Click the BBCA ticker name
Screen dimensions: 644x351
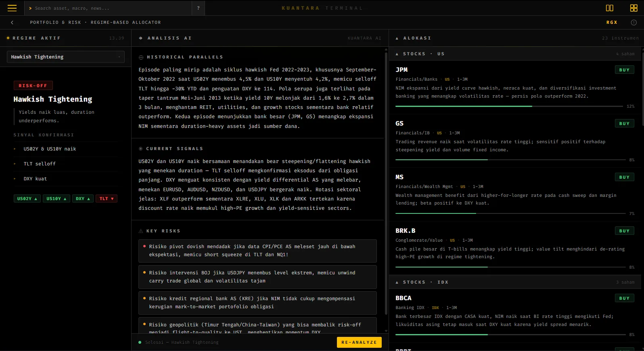(x=404, y=298)
